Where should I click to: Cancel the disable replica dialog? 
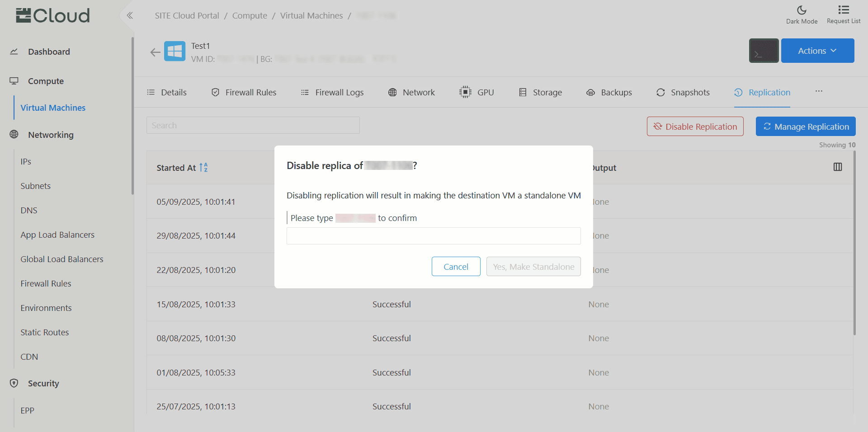click(x=456, y=267)
